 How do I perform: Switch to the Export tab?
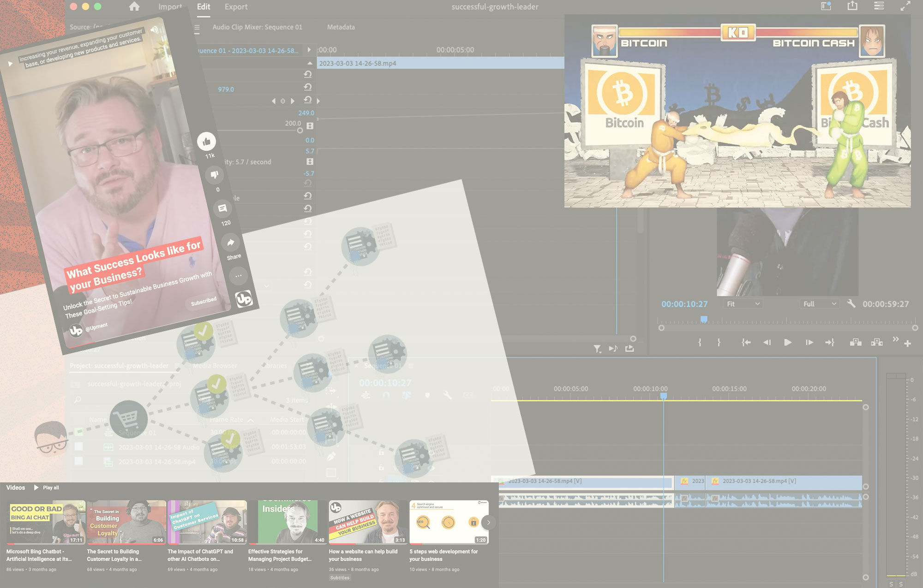tap(236, 7)
